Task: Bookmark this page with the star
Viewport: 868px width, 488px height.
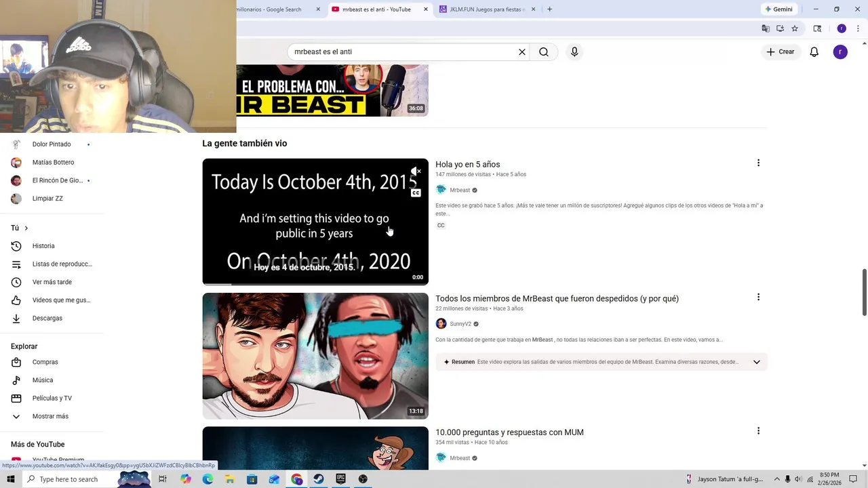Action: pos(795,28)
